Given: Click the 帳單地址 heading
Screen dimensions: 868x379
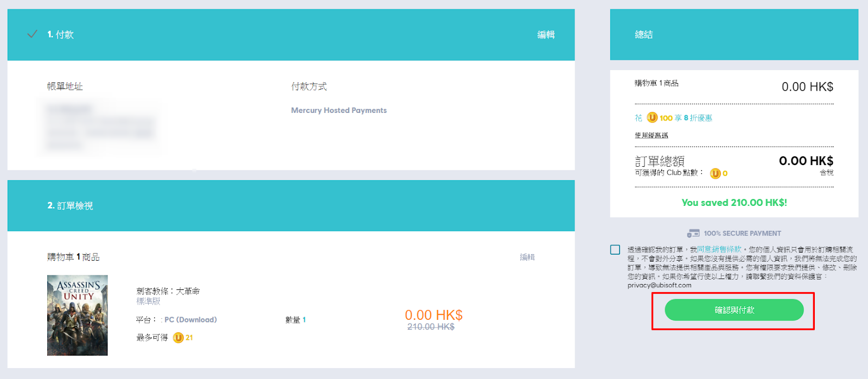Looking at the screenshot, I should pos(65,86).
